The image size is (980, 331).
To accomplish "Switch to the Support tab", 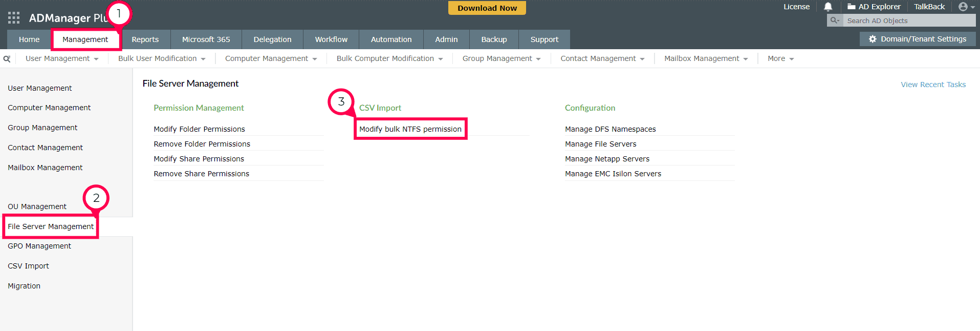I will [x=545, y=39].
